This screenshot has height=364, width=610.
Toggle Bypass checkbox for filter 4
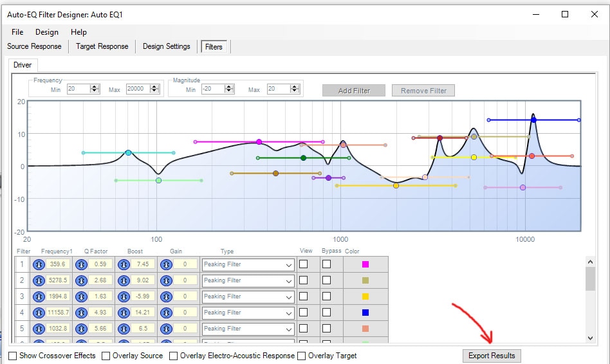[326, 313]
